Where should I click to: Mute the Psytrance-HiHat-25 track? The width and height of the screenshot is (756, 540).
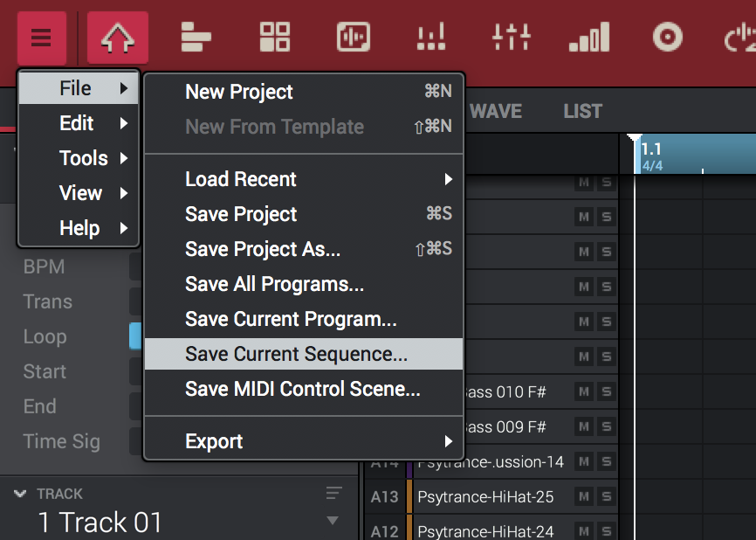(x=583, y=496)
